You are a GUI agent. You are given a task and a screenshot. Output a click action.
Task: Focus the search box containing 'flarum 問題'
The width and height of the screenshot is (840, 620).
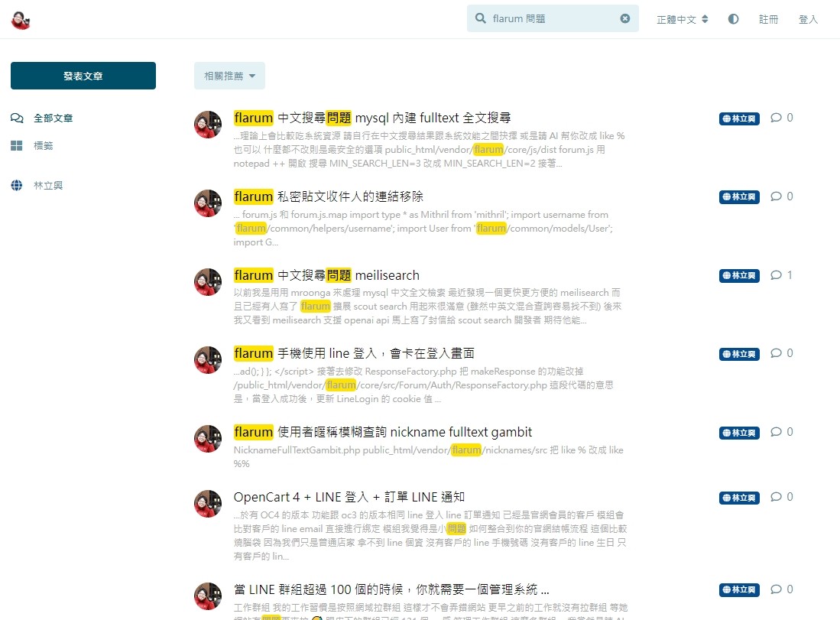(x=553, y=18)
